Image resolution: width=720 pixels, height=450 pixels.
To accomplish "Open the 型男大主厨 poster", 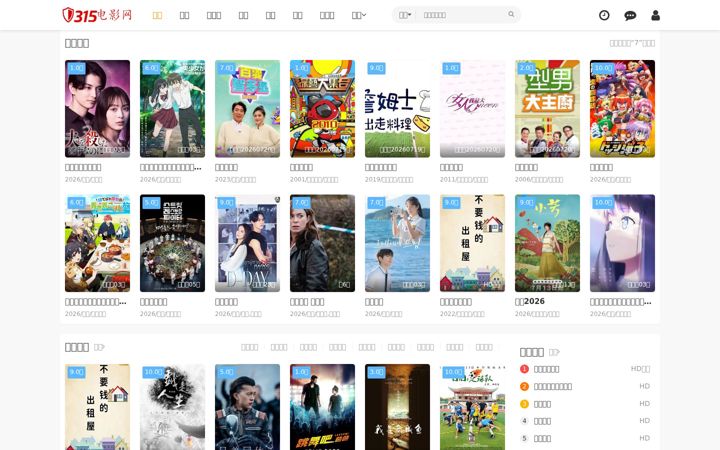I will [547, 108].
